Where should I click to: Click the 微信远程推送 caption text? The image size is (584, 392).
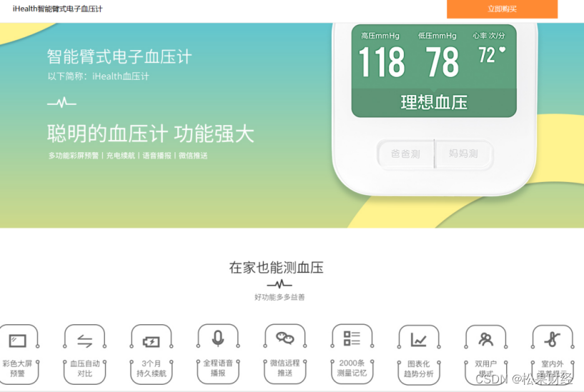click(285, 368)
